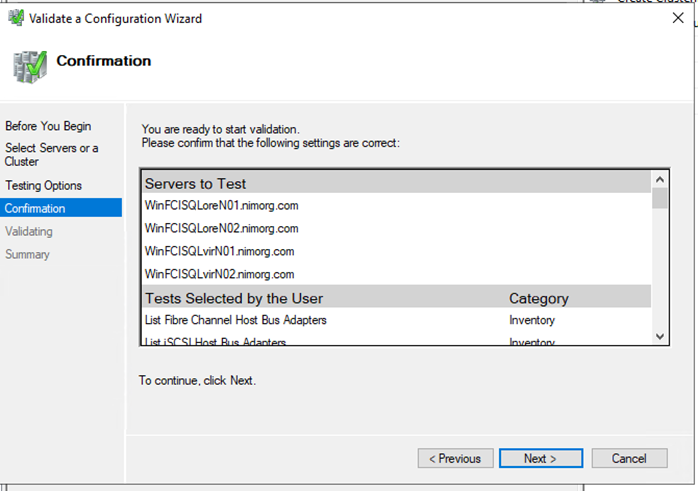Go to Before You Begin step
Screen dimensions: 698x491
coord(48,126)
